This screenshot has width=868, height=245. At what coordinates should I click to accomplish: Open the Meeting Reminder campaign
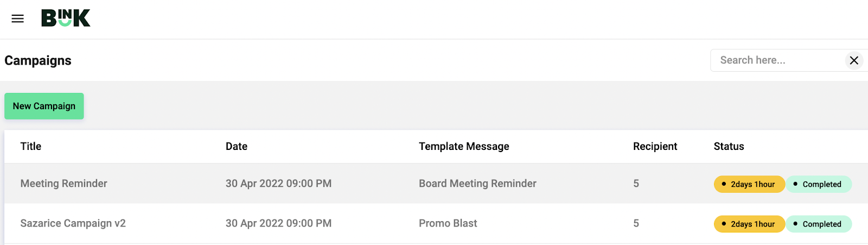coord(64,184)
